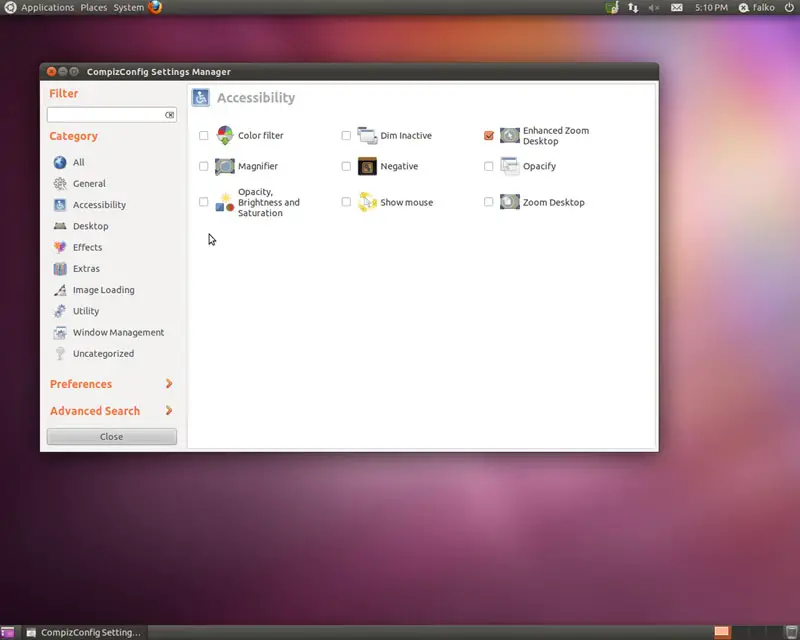Image resolution: width=800 pixels, height=640 pixels.
Task: Open the trash applet in bottom panel
Action: pyautogui.click(x=791, y=632)
